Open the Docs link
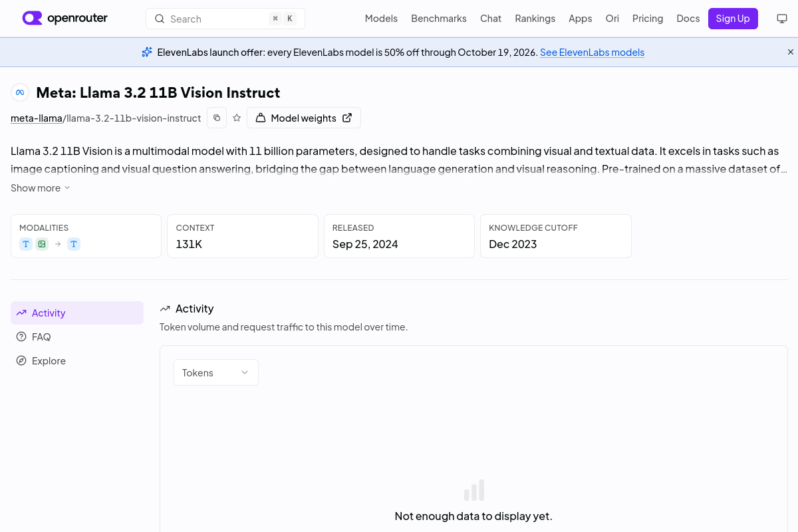The width and height of the screenshot is (798, 532). tap(688, 19)
